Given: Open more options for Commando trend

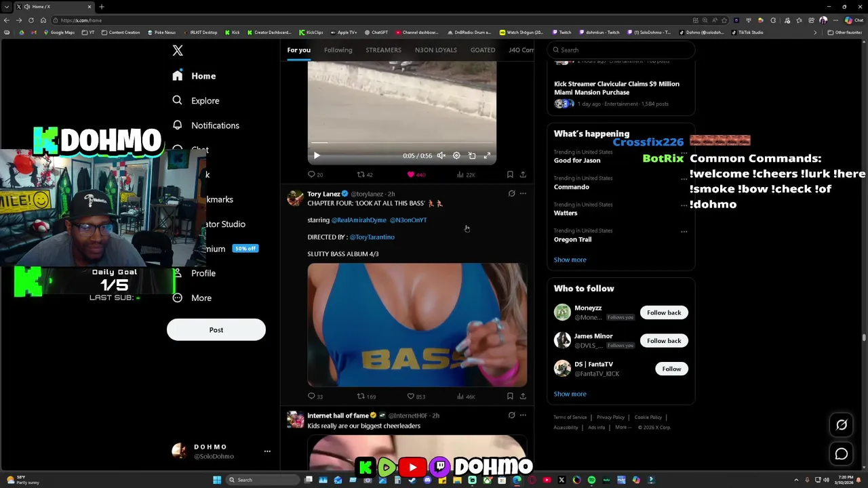Looking at the screenshot, I should click(x=684, y=179).
